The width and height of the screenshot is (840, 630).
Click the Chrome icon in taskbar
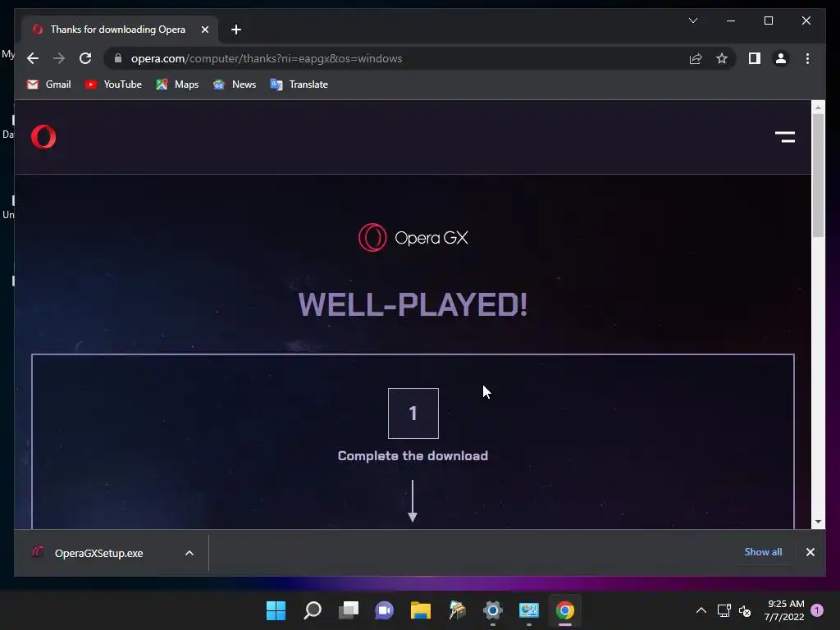point(564,610)
